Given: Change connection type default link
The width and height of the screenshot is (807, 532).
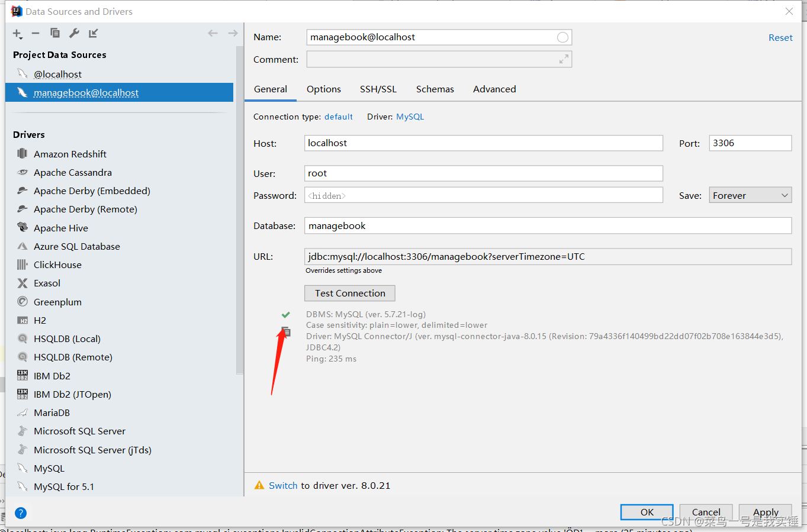Looking at the screenshot, I should pos(339,117).
